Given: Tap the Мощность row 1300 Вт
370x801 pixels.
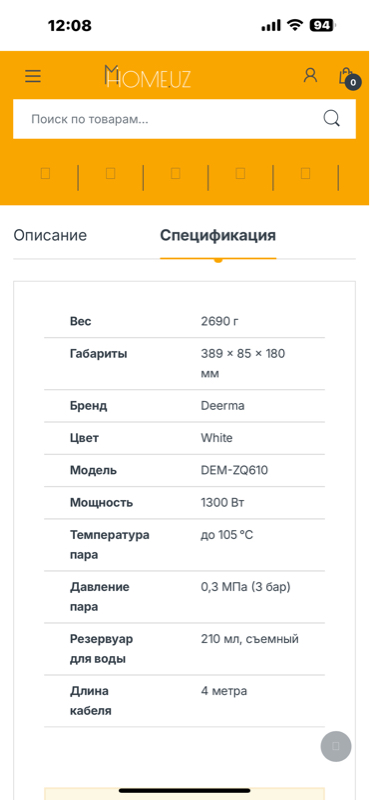Looking at the screenshot, I should coord(184,502).
